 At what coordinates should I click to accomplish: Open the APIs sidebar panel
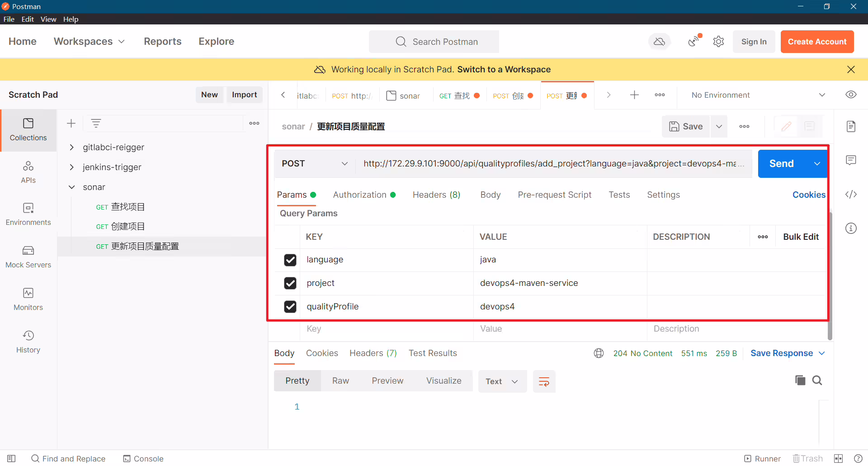click(28, 172)
